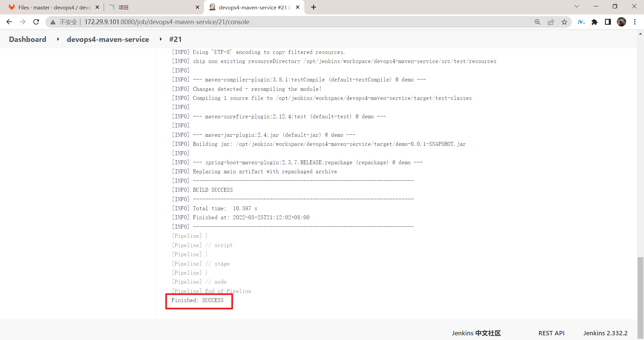
Task: Click the scrollbar up arrow
Action: click(x=640, y=34)
